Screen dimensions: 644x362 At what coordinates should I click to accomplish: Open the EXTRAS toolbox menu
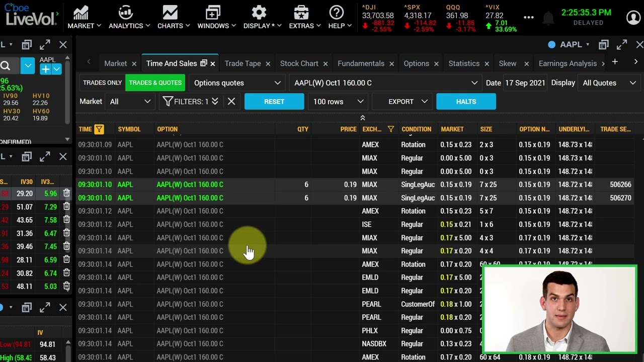(301, 13)
